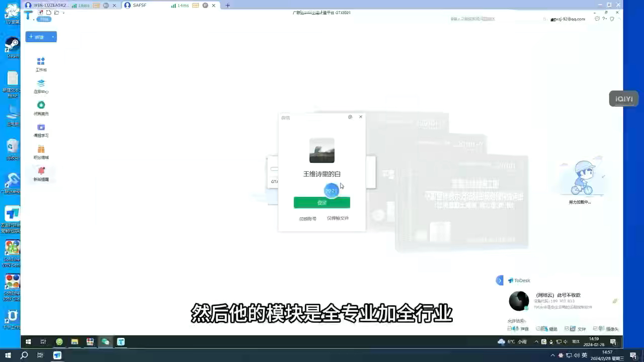
Task: Open the Steam desktop shortcut
Action: 13,48
